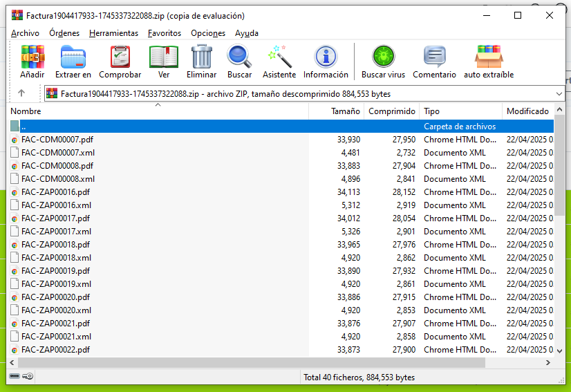This screenshot has width=571, height=392.
Task: Open the Archivo menu
Action: point(25,33)
